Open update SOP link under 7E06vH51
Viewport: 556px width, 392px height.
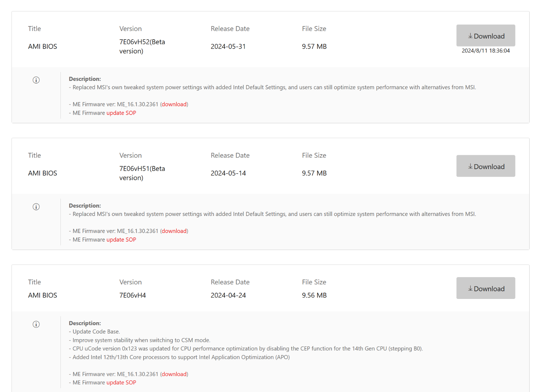pos(121,240)
